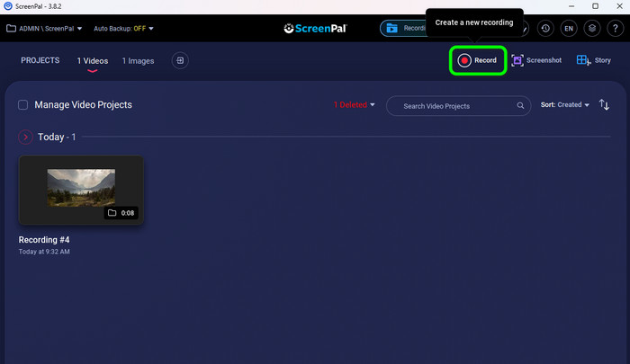
Task: Click the ScreenPal title bar app icon
Action: (7, 6)
